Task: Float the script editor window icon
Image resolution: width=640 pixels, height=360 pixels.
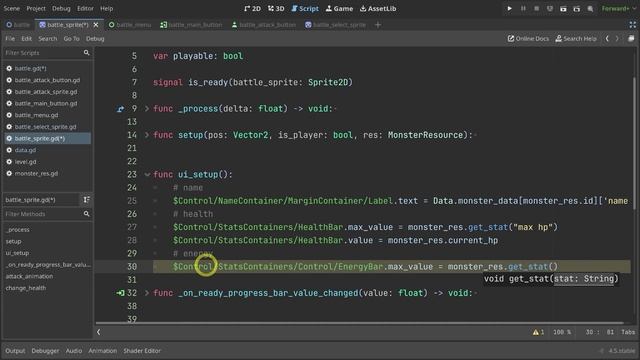Action: coord(631,39)
